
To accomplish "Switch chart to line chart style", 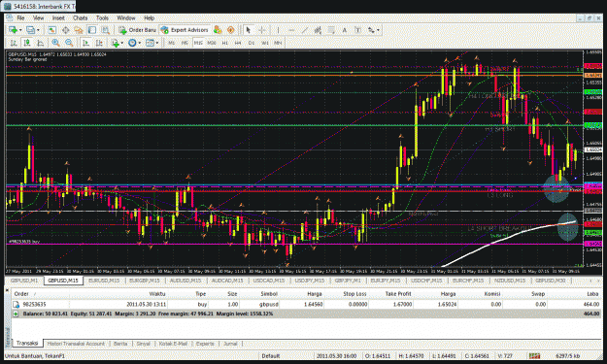I will [x=40, y=43].
